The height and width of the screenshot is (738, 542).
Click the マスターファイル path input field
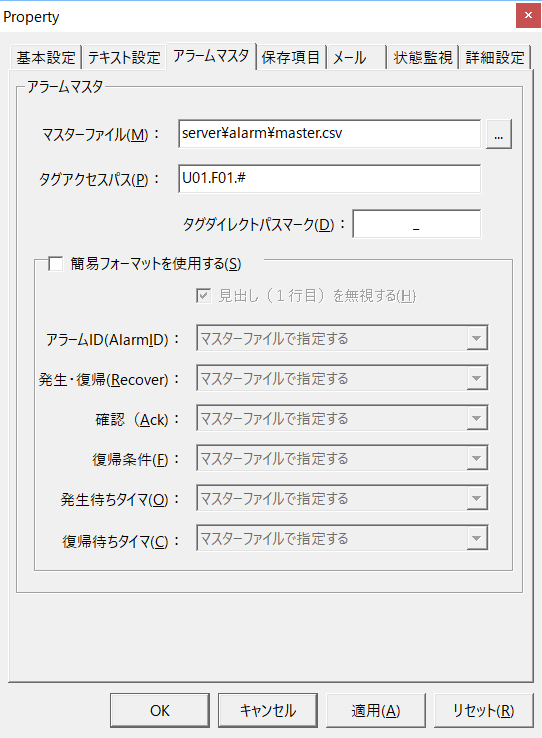[329, 134]
